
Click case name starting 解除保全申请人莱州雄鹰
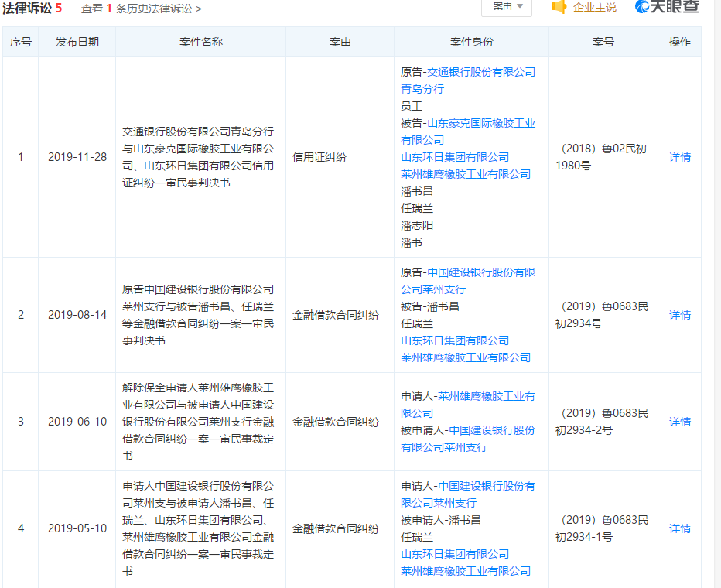point(198,422)
